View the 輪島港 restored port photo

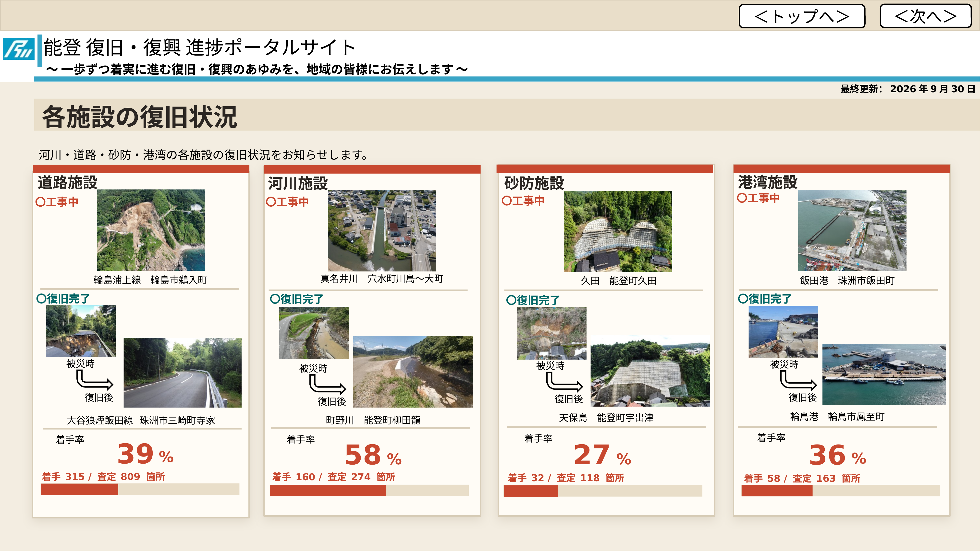(884, 374)
